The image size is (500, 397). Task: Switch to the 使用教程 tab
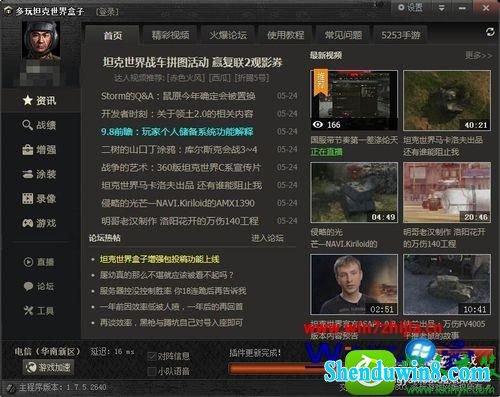pos(285,35)
